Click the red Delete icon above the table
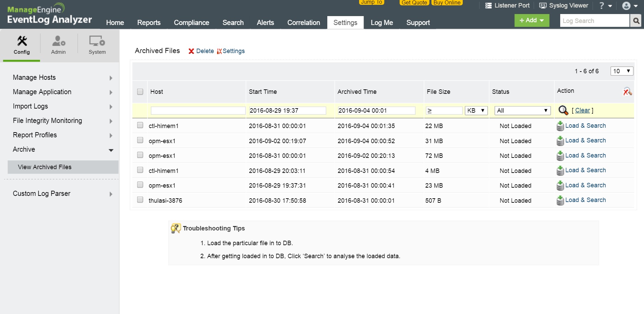Viewport: 644px width, 314px height. (192, 51)
